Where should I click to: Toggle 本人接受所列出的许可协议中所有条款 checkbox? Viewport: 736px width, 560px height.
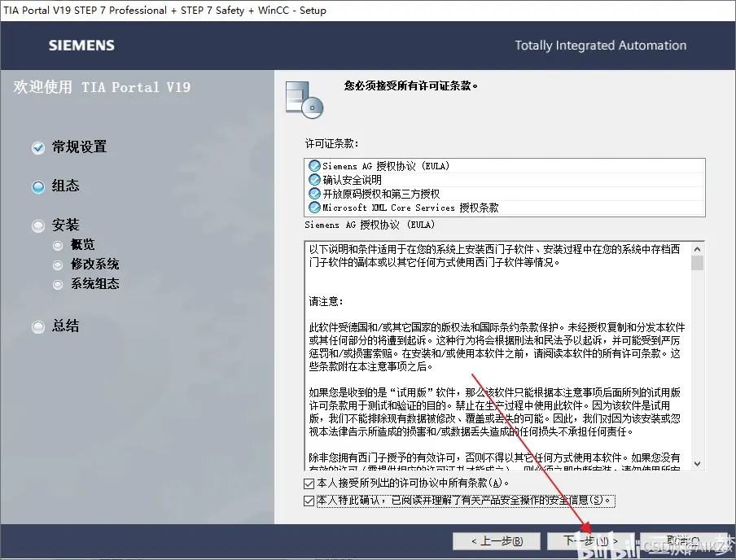309,483
